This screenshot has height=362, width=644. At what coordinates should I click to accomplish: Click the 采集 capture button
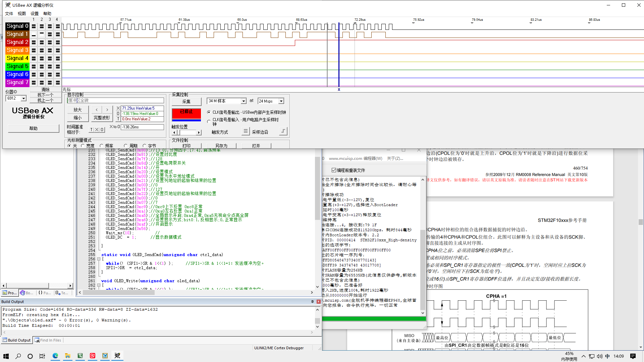[186, 102]
